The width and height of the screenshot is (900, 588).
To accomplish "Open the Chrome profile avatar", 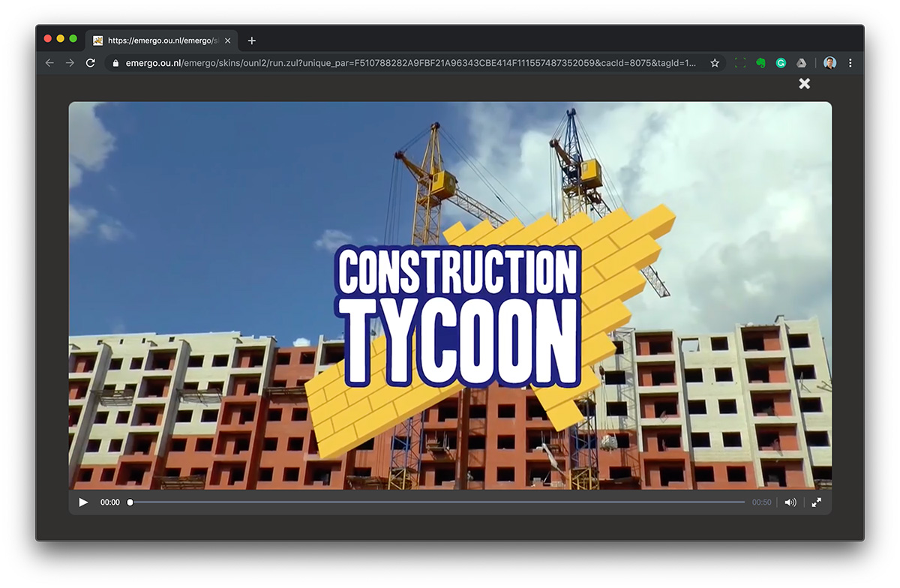I will [x=829, y=63].
